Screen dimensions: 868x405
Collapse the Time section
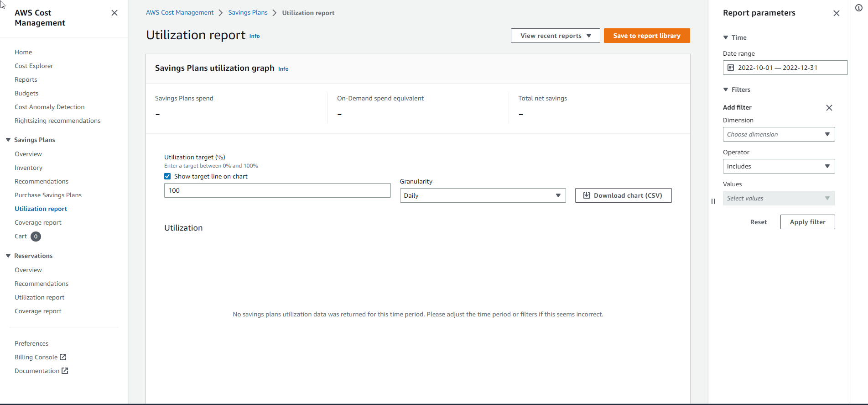pos(726,37)
